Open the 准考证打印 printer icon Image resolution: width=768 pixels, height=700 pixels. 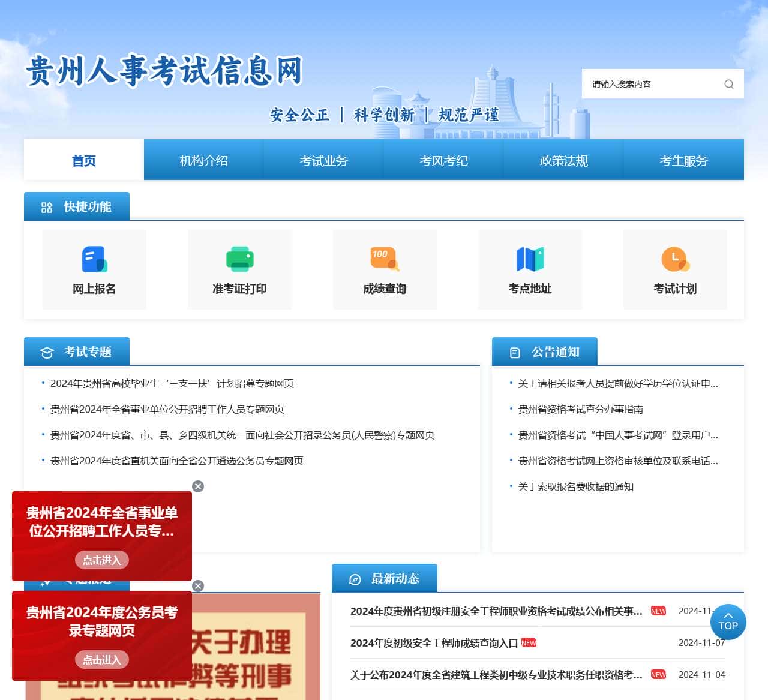pos(239,260)
